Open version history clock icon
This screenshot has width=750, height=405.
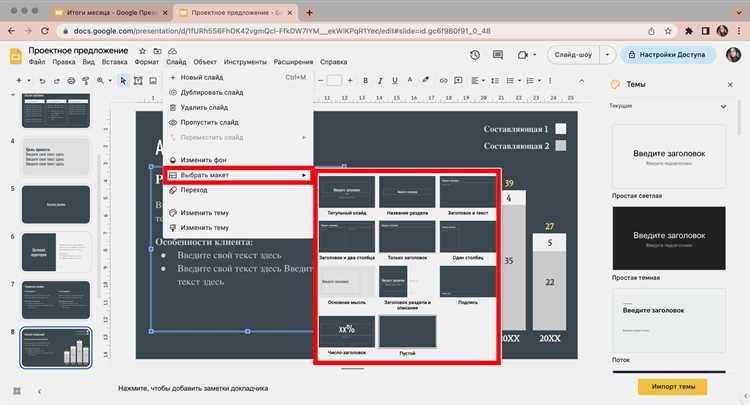click(474, 55)
